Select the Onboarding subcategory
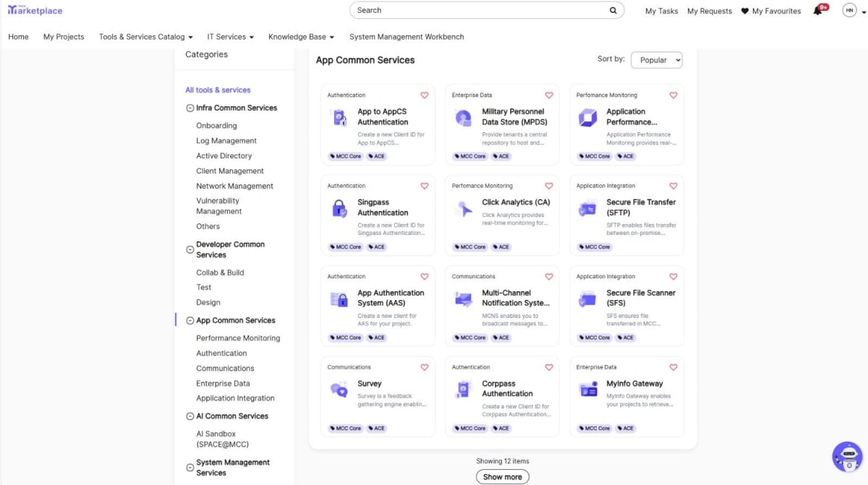Screen dimensions: 868x485 (216, 126)
